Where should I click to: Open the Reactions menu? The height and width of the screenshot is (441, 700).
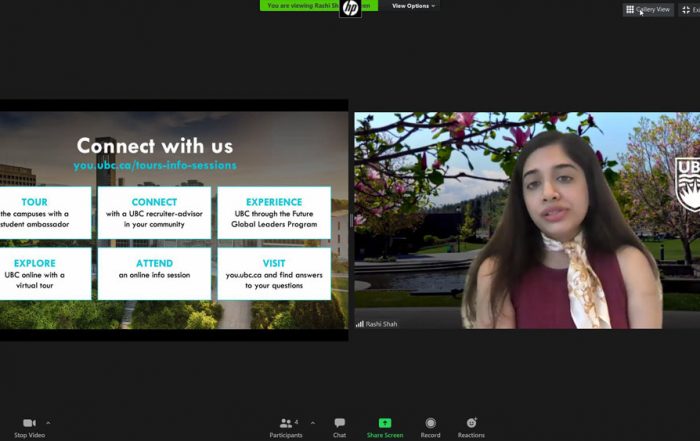pos(471,428)
